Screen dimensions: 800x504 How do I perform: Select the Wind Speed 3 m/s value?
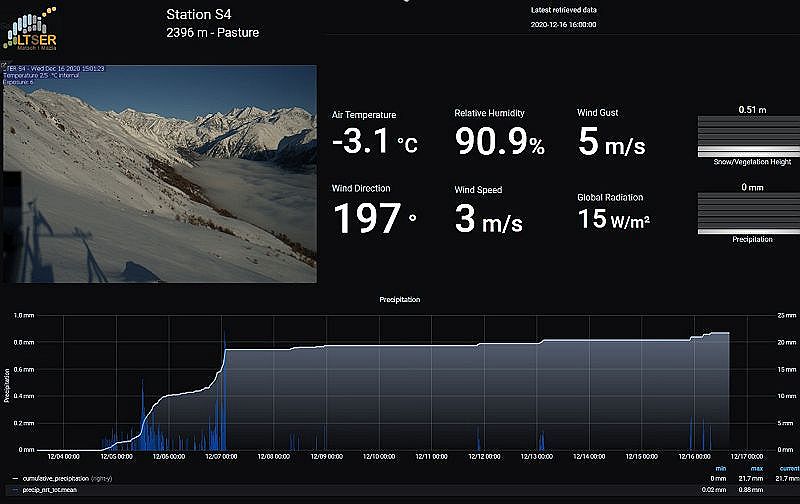[488, 219]
